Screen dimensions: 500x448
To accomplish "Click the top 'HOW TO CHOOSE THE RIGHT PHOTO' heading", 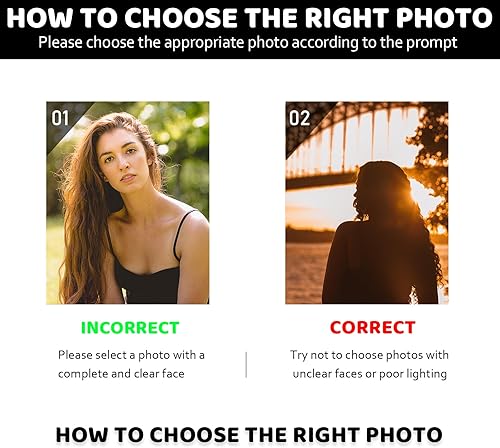I will pyautogui.click(x=249, y=17).
